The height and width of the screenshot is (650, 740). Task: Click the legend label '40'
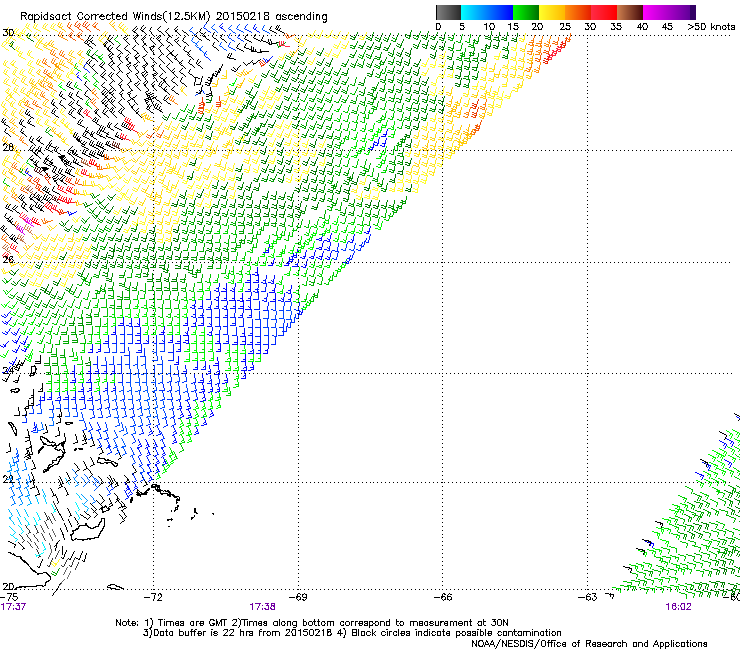point(642,27)
